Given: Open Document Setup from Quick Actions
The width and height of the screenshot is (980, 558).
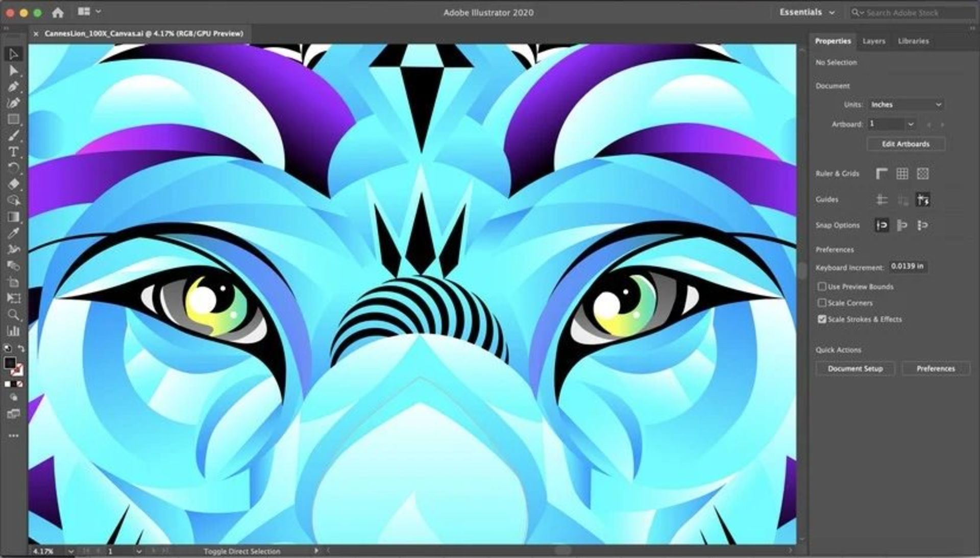Looking at the screenshot, I should point(855,368).
